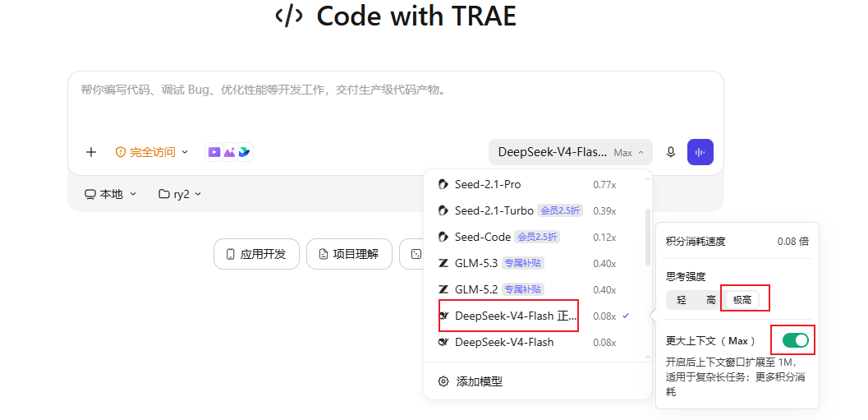Set thinking intensity to 极高

click(x=742, y=300)
